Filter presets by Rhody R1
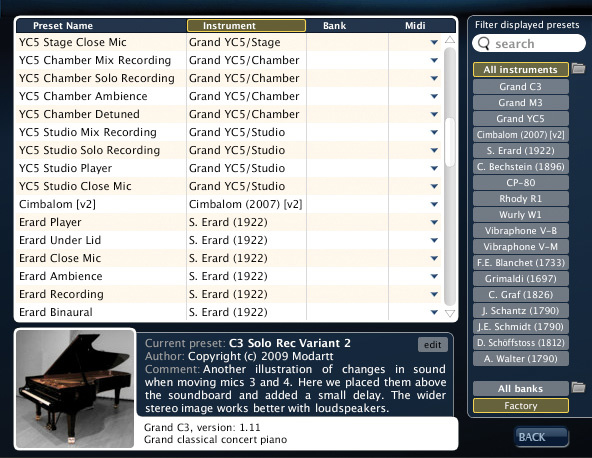 [521, 199]
